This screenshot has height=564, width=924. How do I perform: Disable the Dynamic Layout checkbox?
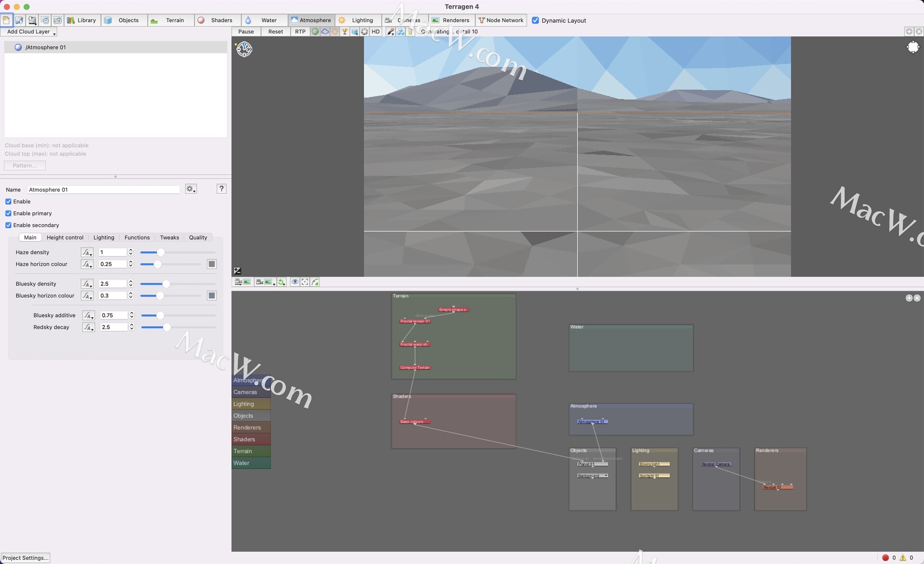click(535, 20)
